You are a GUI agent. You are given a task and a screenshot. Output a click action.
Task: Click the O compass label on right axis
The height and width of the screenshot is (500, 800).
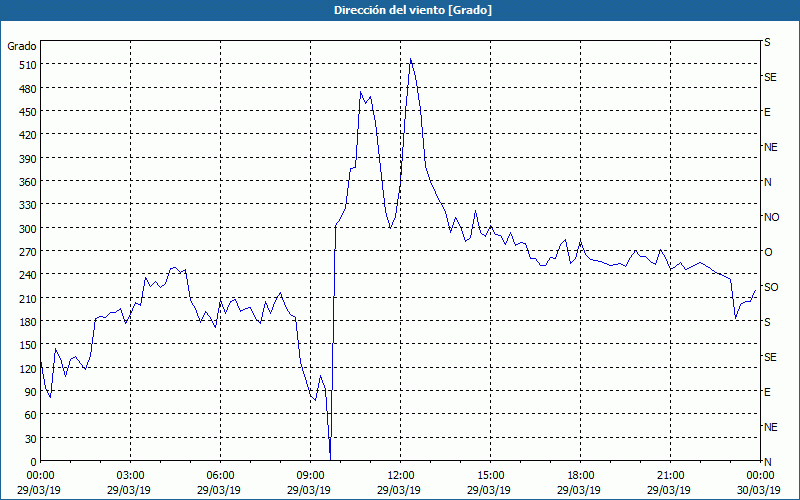768,252
